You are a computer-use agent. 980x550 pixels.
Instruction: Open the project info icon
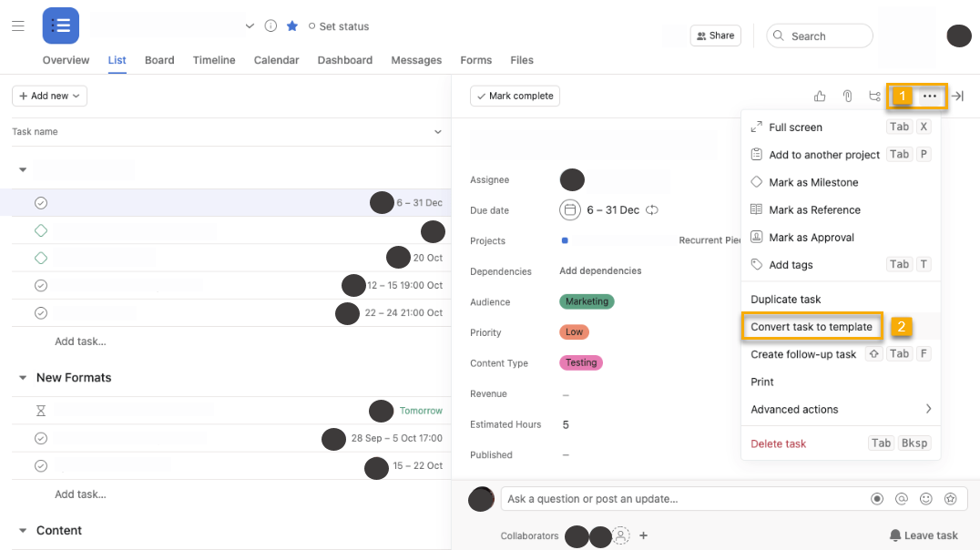(271, 26)
